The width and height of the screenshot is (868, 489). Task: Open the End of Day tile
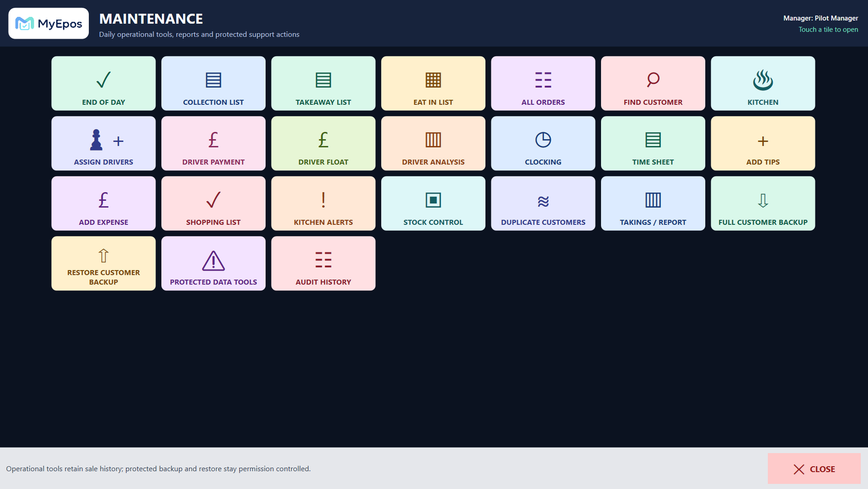click(103, 83)
